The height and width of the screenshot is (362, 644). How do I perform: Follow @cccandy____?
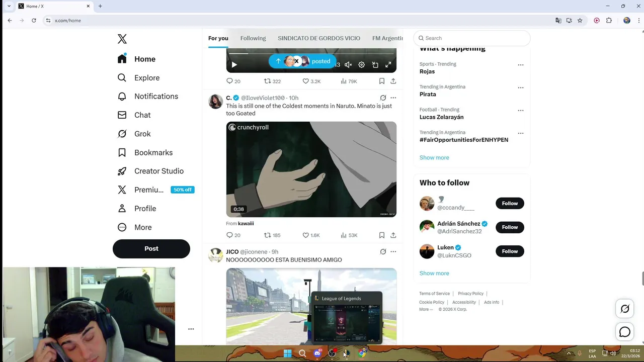click(510, 203)
